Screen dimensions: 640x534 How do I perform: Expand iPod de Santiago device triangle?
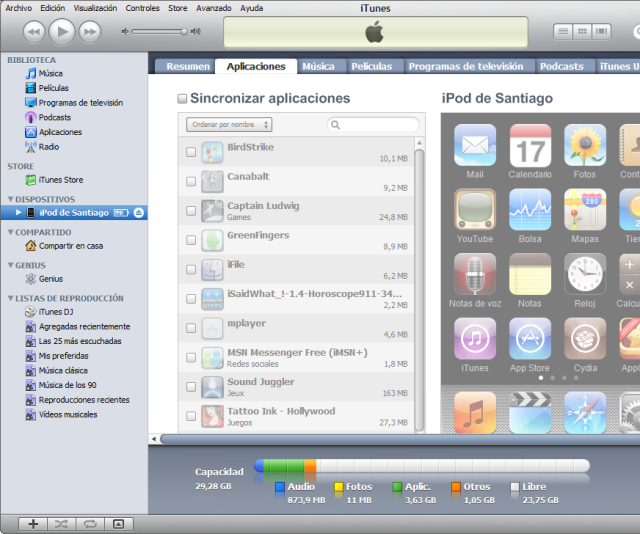coord(18,213)
